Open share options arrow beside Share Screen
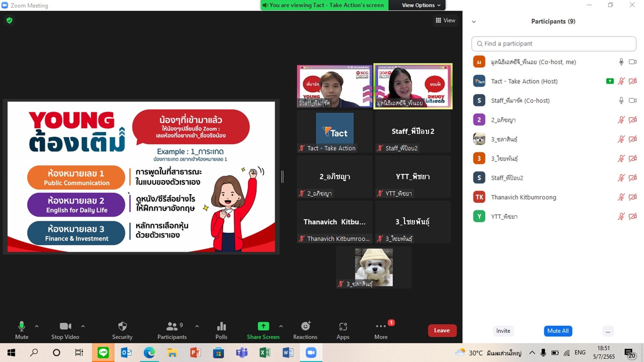 click(281, 326)
